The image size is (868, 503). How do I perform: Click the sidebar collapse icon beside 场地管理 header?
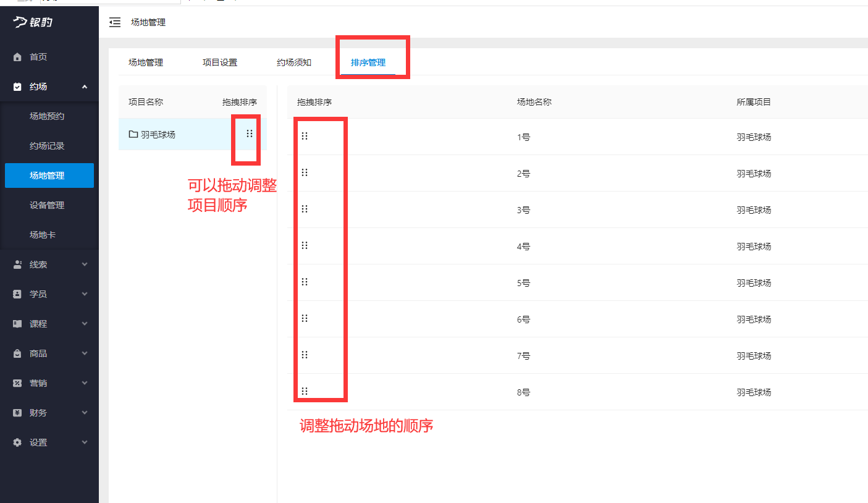[x=115, y=22]
